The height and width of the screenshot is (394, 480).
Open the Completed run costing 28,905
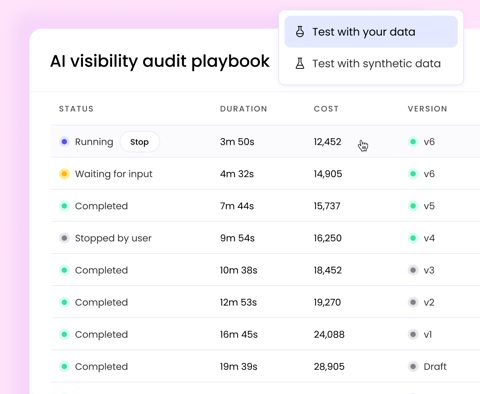coord(265,366)
